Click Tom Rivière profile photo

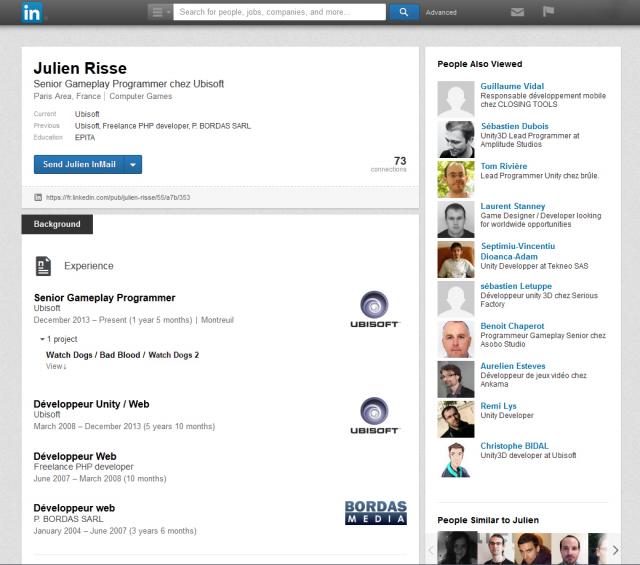pyautogui.click(x=456, y=179)
